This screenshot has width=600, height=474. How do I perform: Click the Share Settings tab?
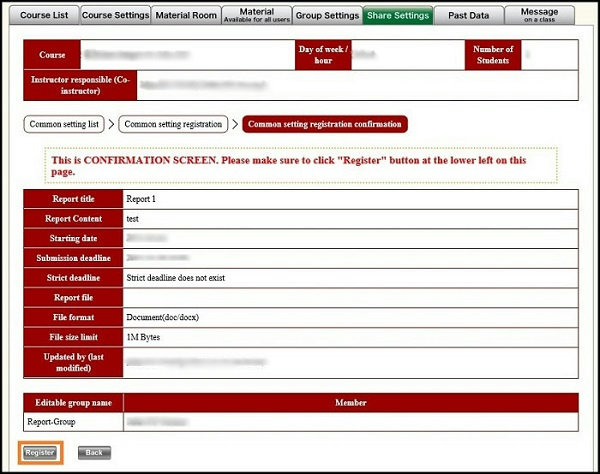[398, 15]
